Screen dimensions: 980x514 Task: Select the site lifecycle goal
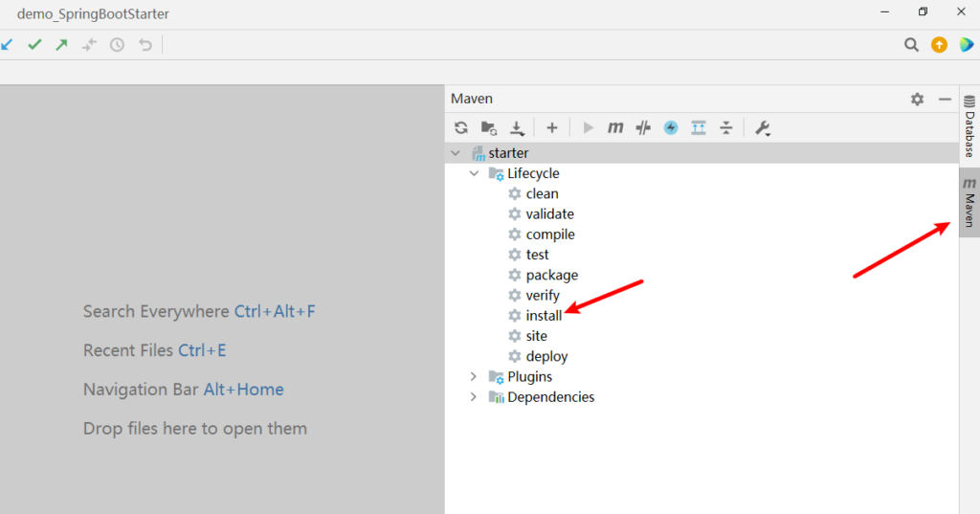[x=536, y=336]
